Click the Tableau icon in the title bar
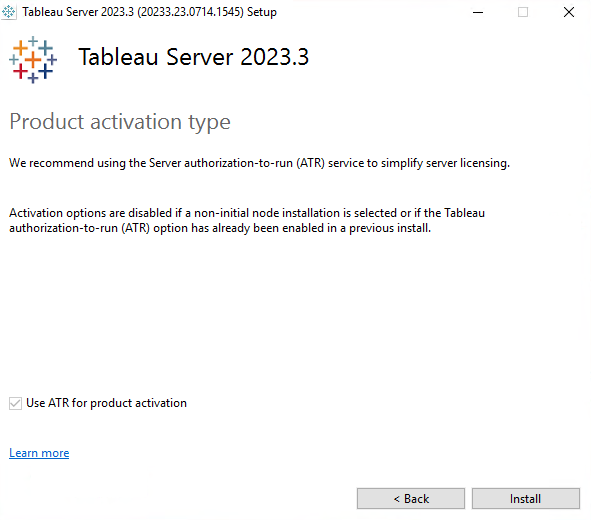591x520 pixels. coord(8,12)
